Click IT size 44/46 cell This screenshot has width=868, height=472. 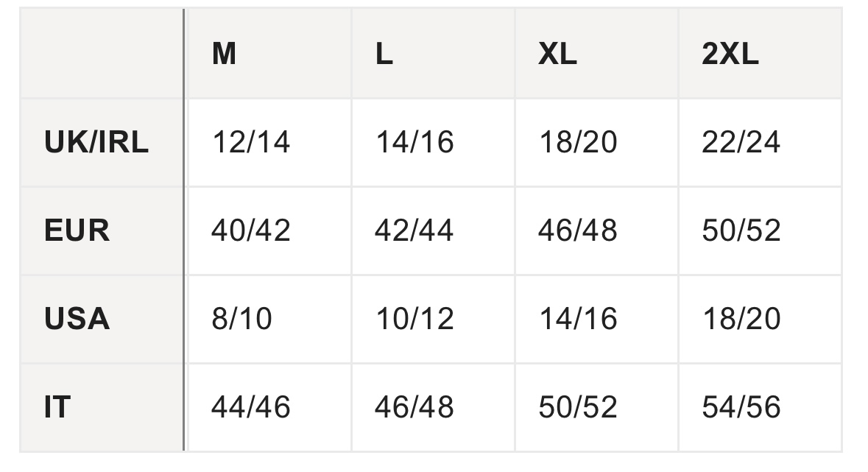(x=269, y=407)
